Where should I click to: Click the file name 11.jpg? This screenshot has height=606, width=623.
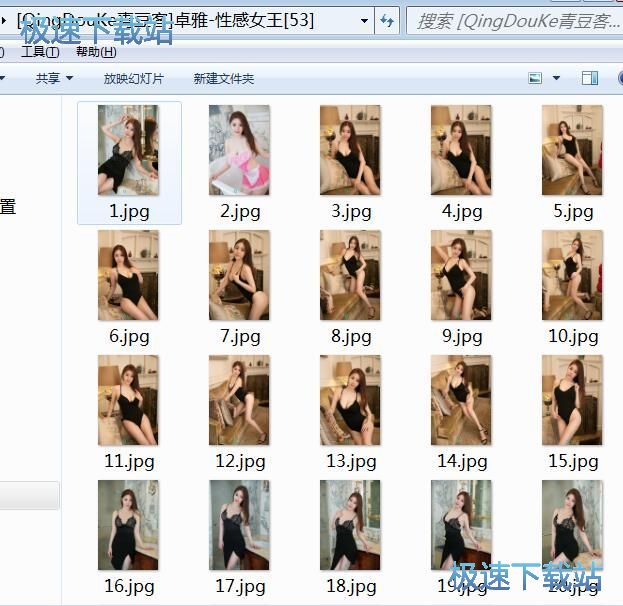pos(129,462)
